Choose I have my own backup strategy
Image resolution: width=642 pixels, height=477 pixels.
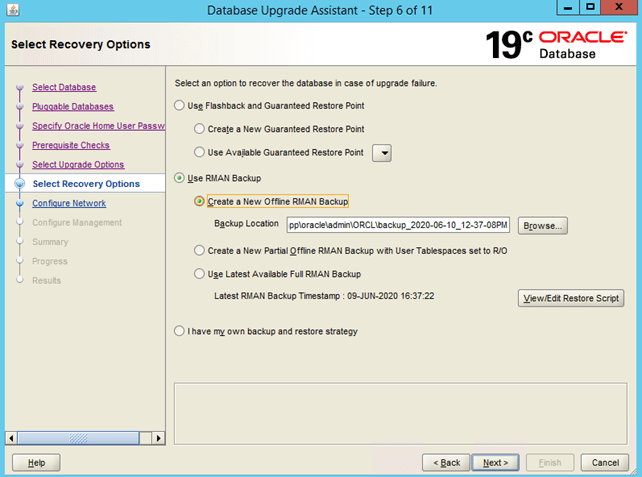[x=180, y=331]
